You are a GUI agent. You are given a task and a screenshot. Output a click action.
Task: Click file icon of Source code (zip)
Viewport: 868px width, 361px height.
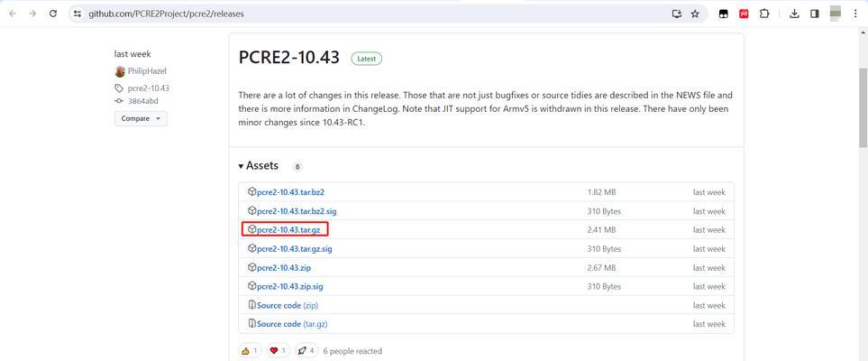pyautogui.click(x=251, y=305)
